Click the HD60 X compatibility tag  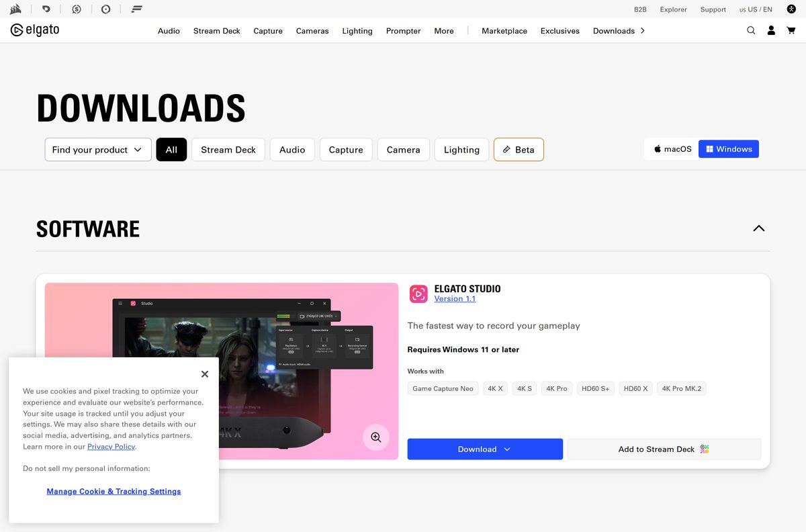pyautogui.click(x=635, y=389)
